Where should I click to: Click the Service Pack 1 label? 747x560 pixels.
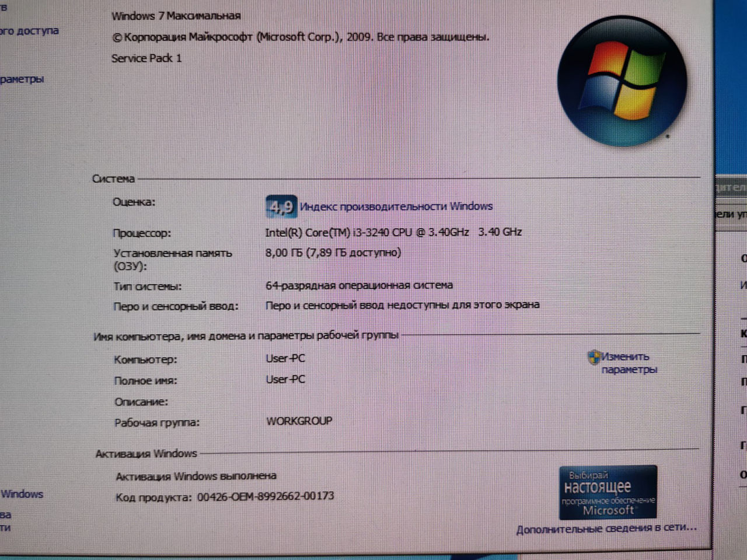[146, 58]
